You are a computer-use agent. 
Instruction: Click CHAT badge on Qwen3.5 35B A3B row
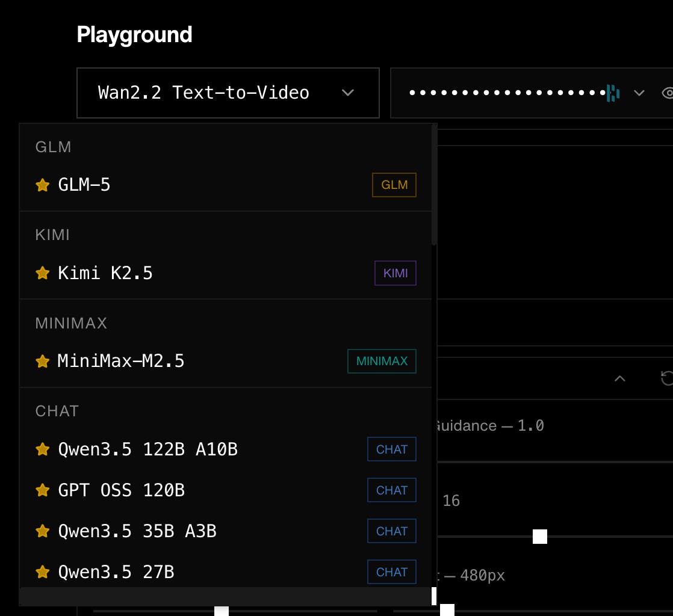[x=392, y=531]
